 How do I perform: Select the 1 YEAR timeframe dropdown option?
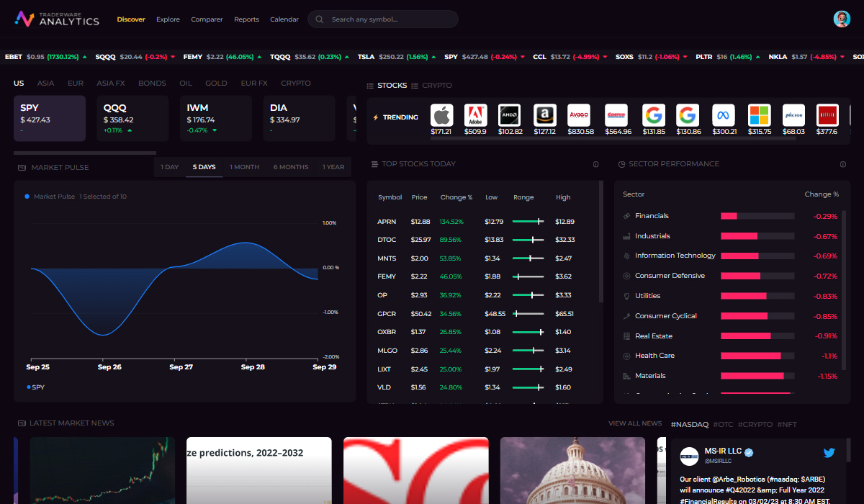click(x=333, y=166)
